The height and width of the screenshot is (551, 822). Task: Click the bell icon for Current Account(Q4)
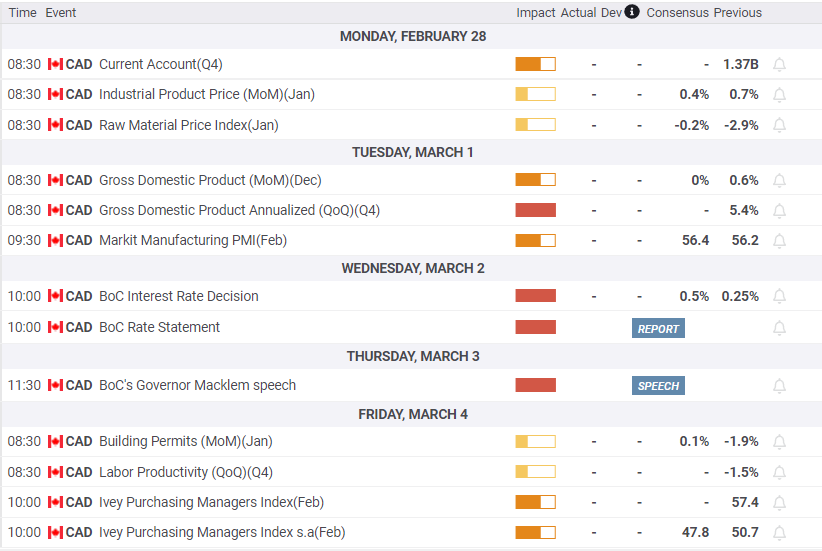point(780,64)
